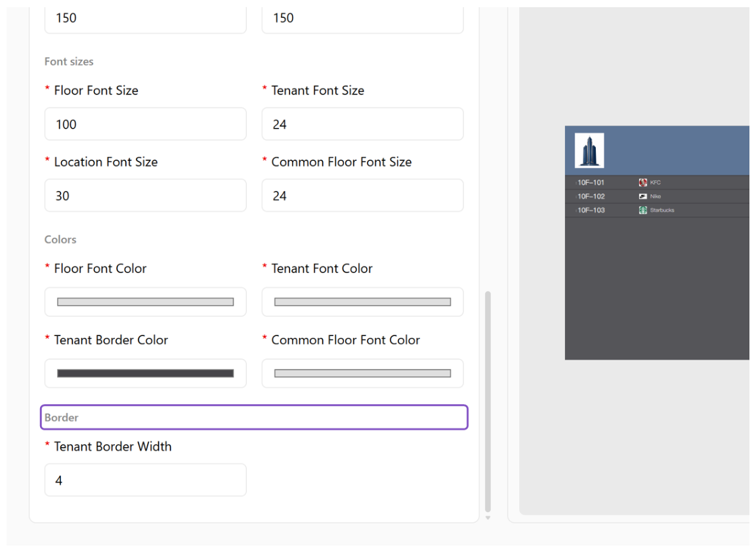Click the Tenant Font Size field
Viewport: 756px width, 552px height.
pos(362,124)
